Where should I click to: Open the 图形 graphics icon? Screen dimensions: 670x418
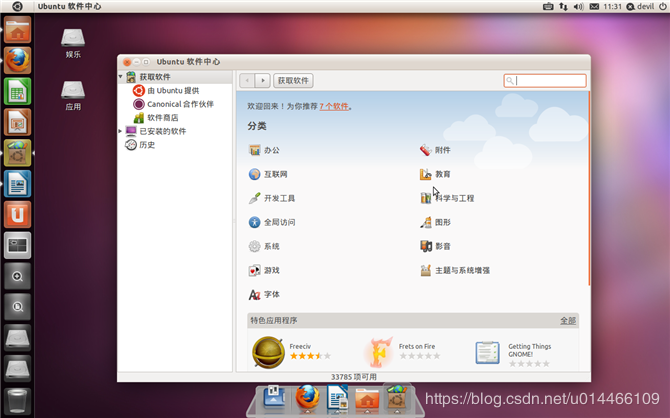(x=426, y=222)
